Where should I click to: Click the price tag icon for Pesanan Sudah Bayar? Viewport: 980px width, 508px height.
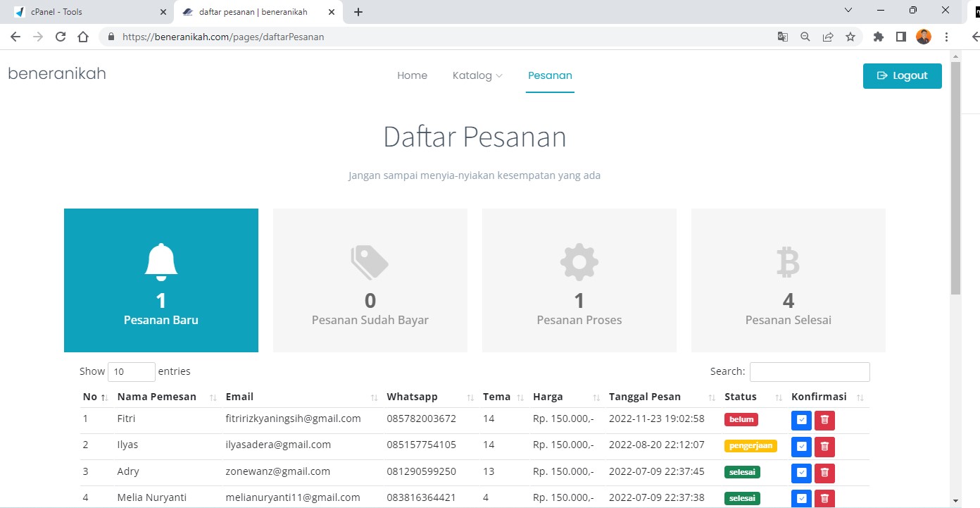tap(370, 262)
